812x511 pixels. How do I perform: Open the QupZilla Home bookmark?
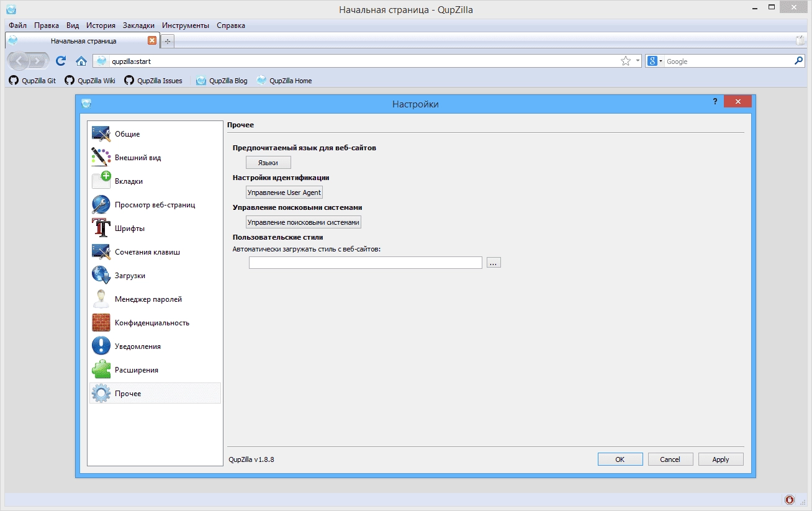click(284, 81)
